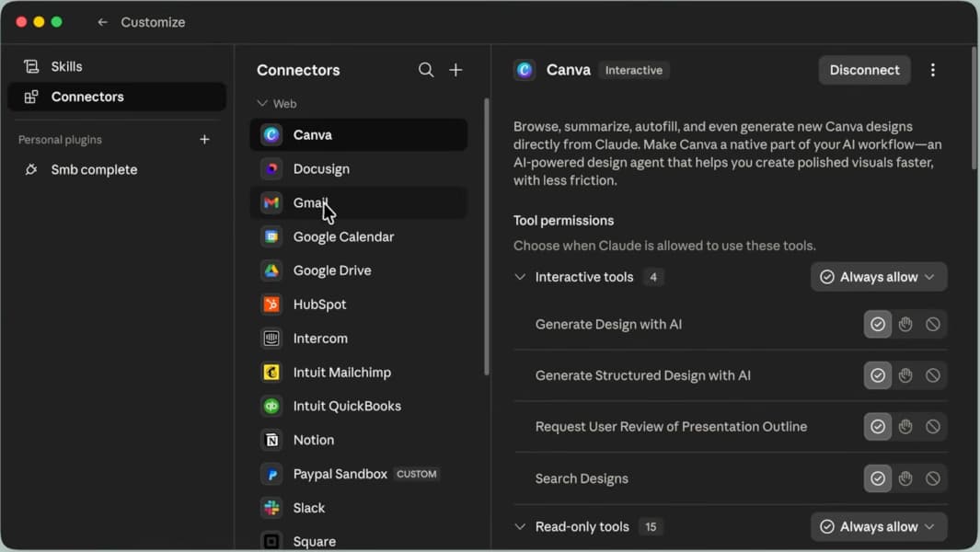Viewport: 980px width, 552px height.
Task: Click the Interactive tools count badge 4
Action: pyautogui.click(x=653, y=277)
